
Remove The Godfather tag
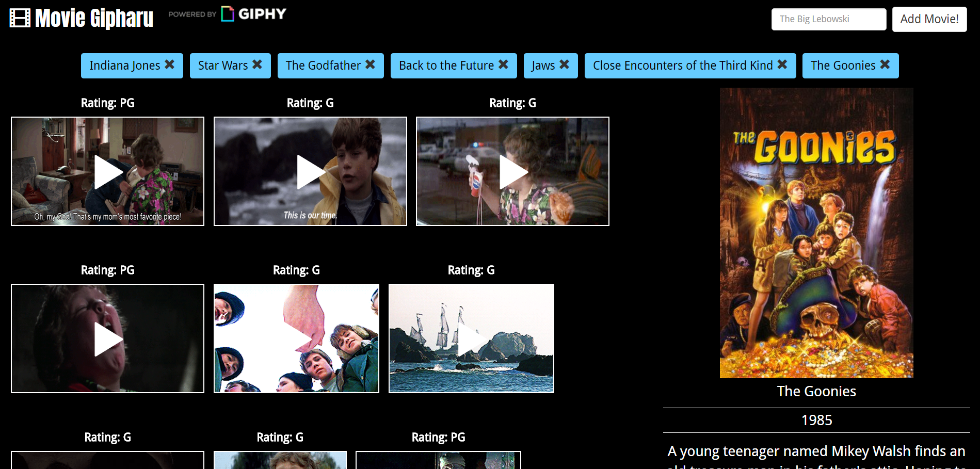pos(370,64)
